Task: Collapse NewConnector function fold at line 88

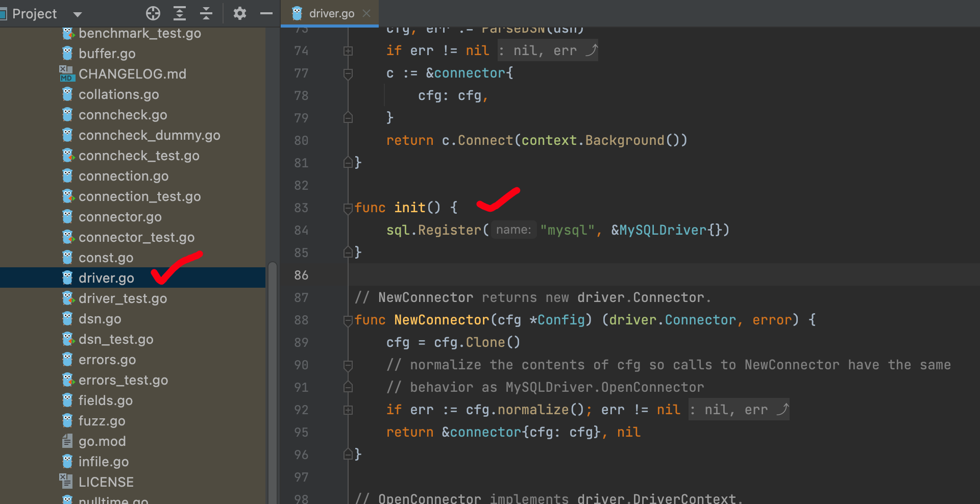Action: click(348, 320)
